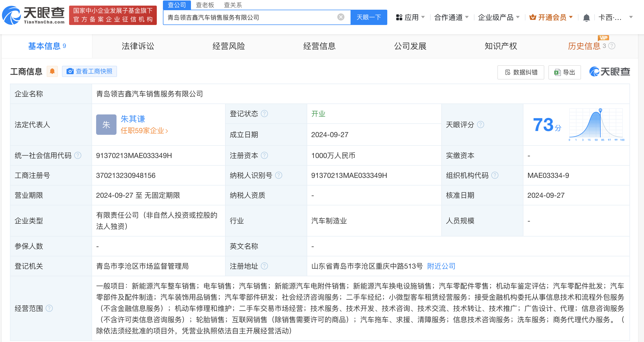Open 附近公司 link by the address
Image resolution: width=644 pixels, height=342 pixels.
441,266
